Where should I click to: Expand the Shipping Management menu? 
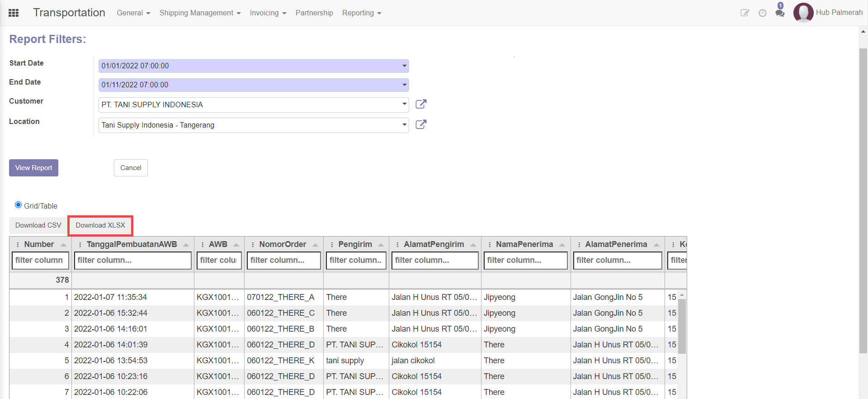[200, 13]
